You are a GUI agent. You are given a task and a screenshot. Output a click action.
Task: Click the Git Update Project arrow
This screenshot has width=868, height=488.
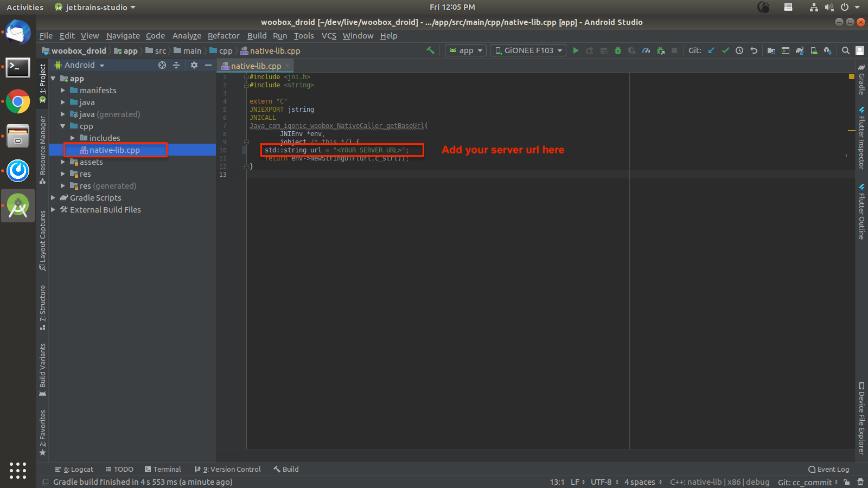[x=711, y=50]
